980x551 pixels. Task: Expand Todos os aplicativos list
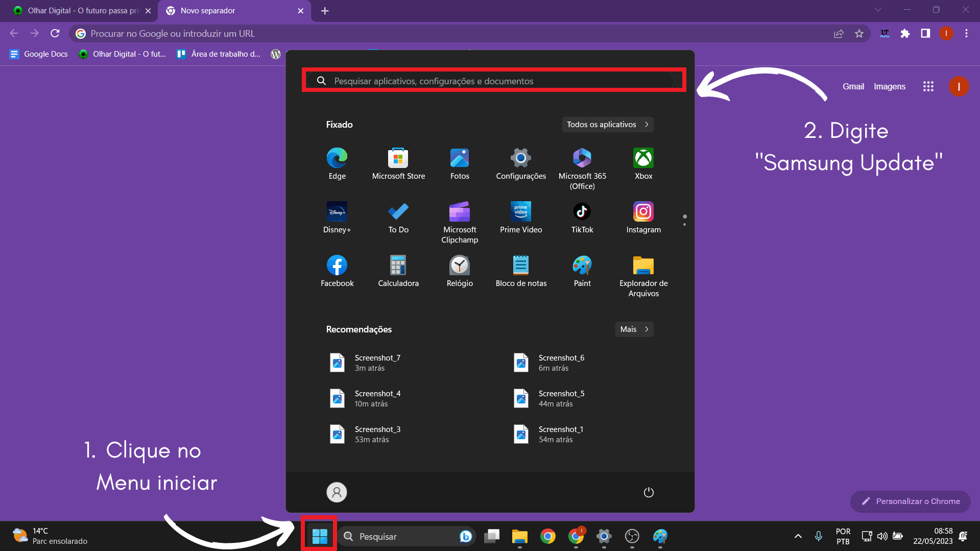[608, 125]
